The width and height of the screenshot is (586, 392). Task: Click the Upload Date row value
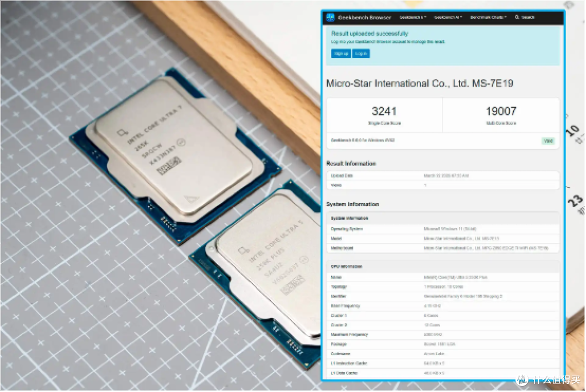[446, 176]
